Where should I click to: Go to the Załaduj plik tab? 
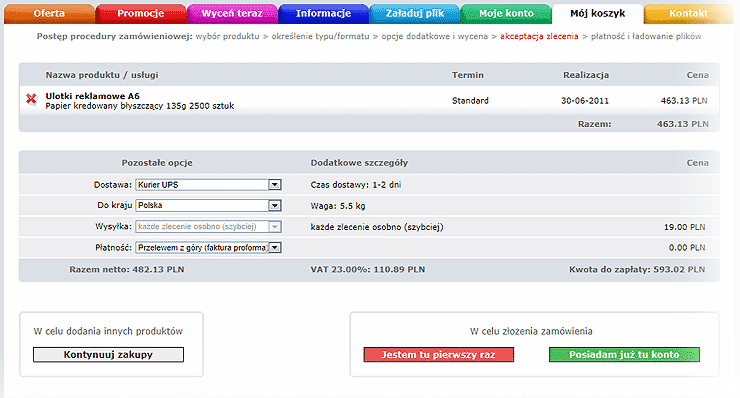coord(415,14)
